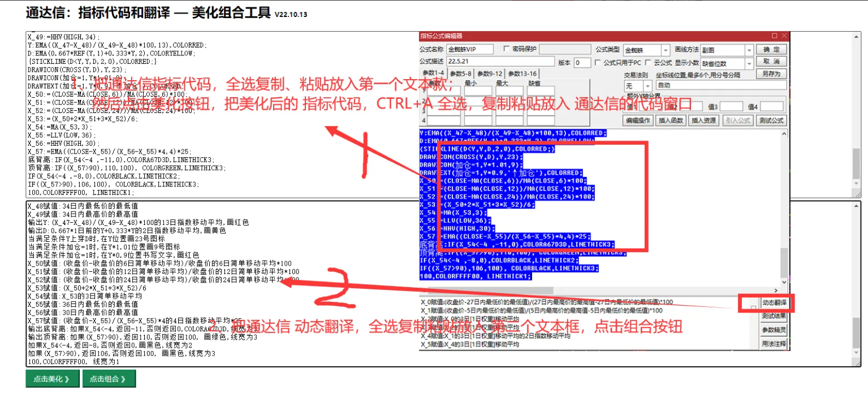This screenshot has height=399, width=868.
Task: Toggle the 云公式 checkbox
Action: [649, 63]
